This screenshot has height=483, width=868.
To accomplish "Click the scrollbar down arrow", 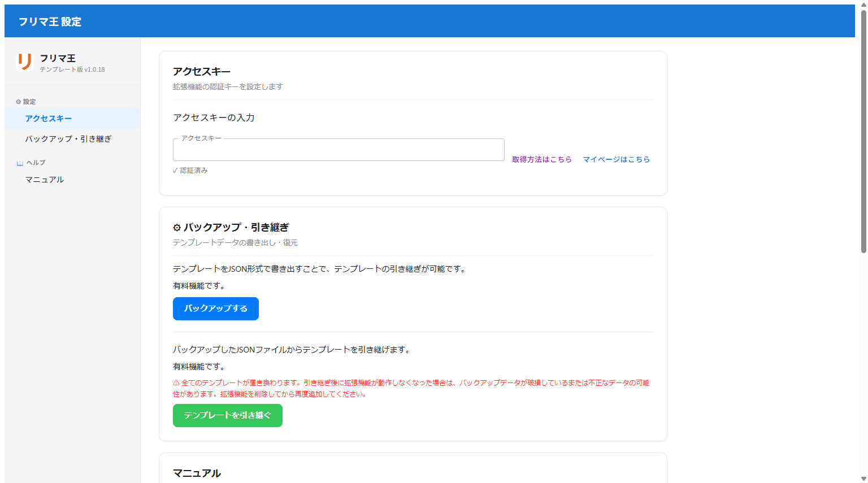I will point(863,478).
